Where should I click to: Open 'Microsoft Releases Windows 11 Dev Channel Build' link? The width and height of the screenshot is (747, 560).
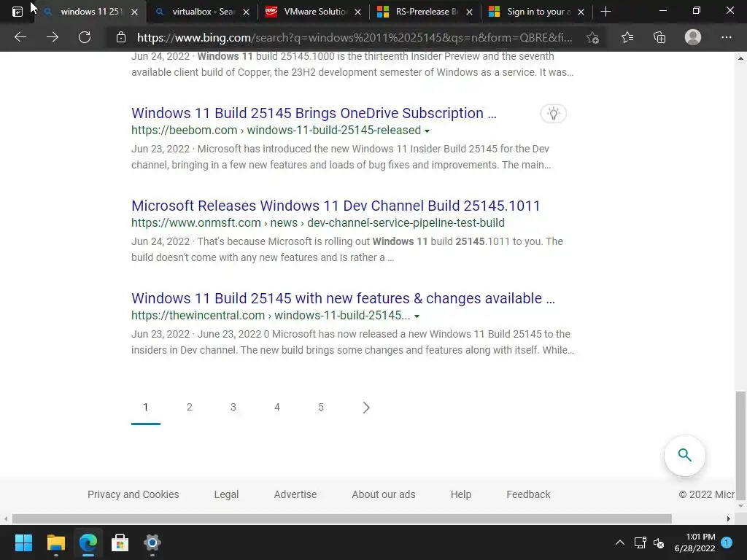[x=336, y=206]
